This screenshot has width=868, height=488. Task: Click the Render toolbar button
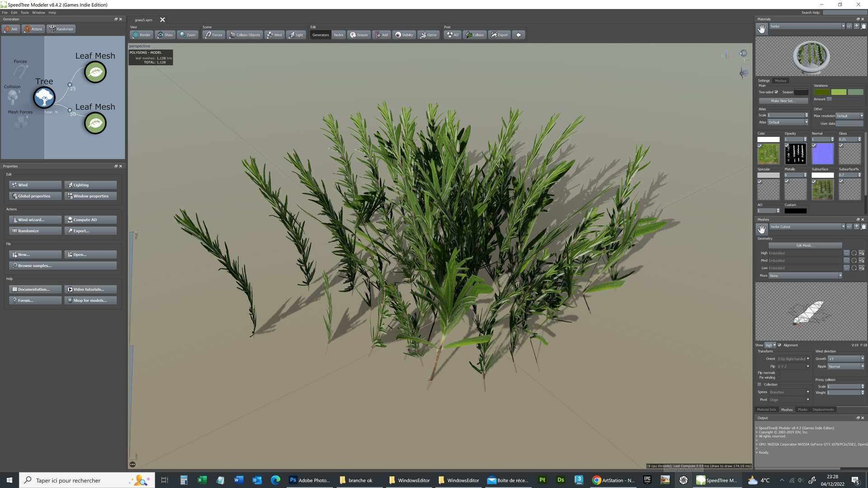[142, 35]
